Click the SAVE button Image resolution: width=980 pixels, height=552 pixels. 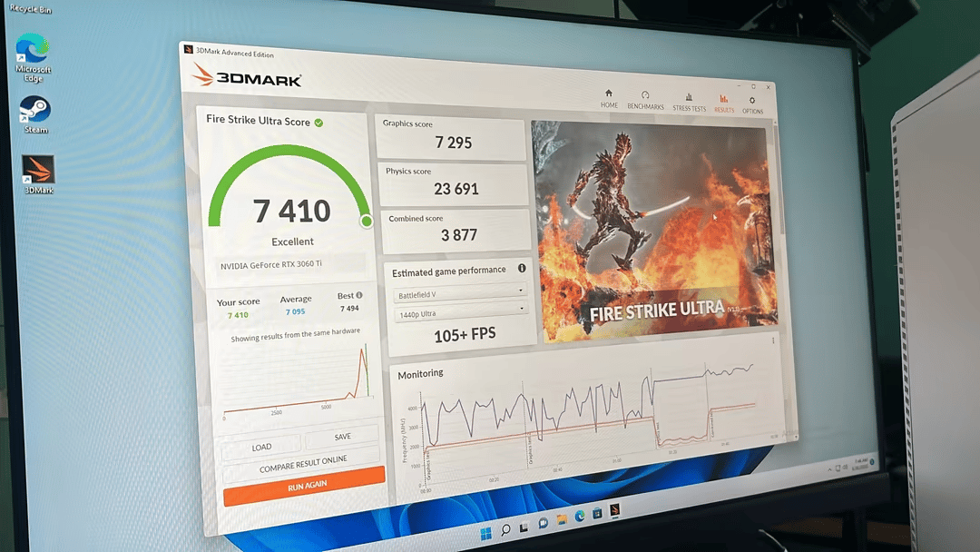click(342, 437)
